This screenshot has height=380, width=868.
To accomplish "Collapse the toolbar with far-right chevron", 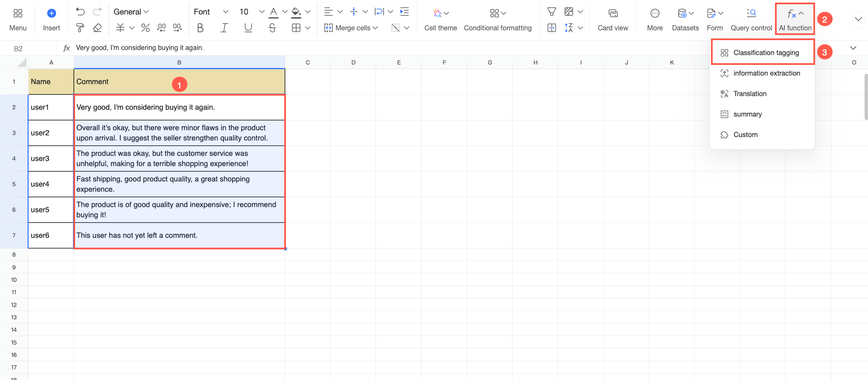I will [858, 19].
